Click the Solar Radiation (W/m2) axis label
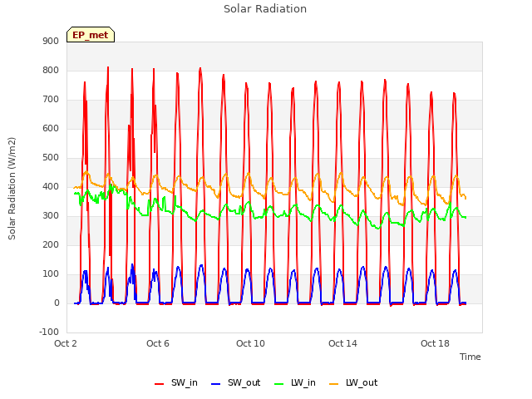The image size is (532, 399). click(x=12, y=189)
